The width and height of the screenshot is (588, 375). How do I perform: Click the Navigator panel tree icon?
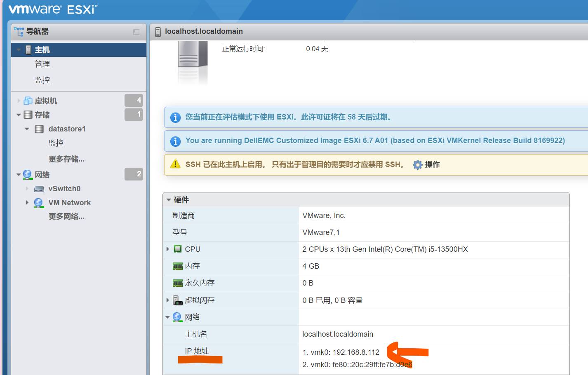19,31
